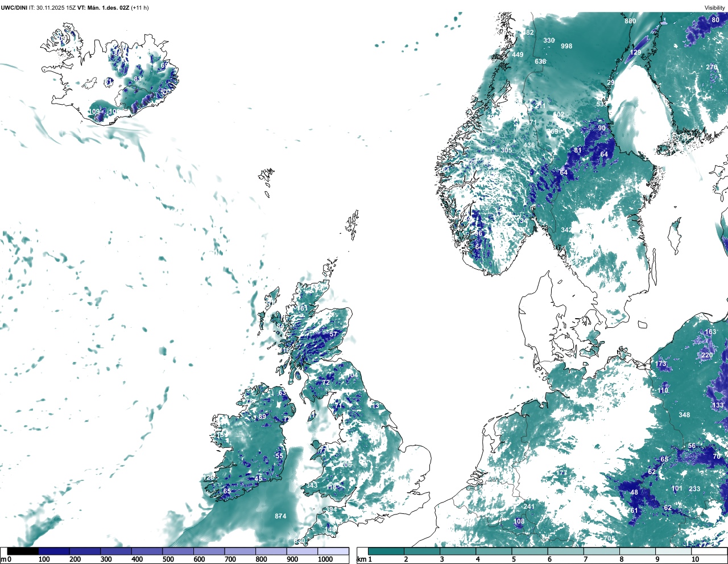Click the '880' value at the top of Scandinavia
Image resolution: width=728 pixels, height=564 pixels.
630,21
